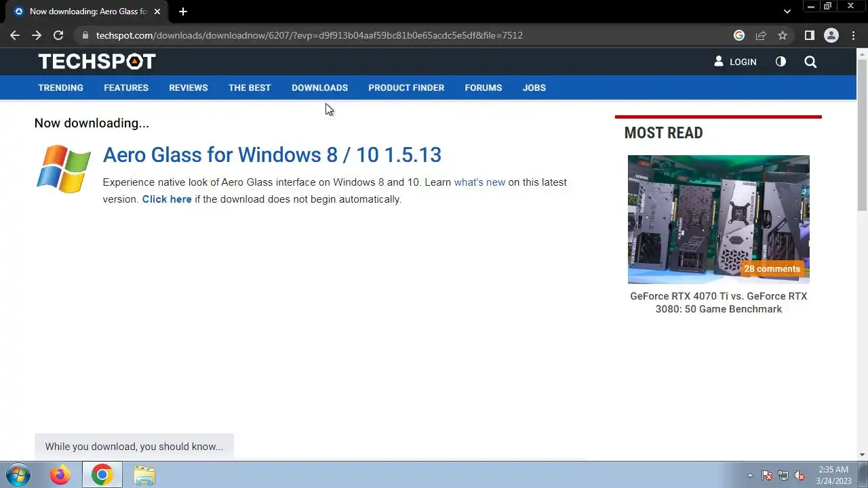This screenshot has height=488, width=868.
Task: Click the address bar URL field
Action: 407,35
